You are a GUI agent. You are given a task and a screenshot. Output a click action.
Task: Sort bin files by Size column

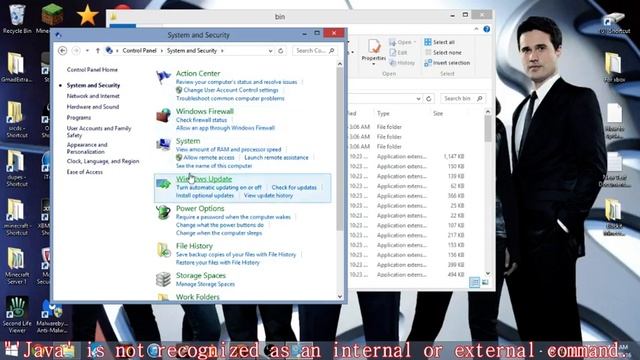tap(438, 113)
